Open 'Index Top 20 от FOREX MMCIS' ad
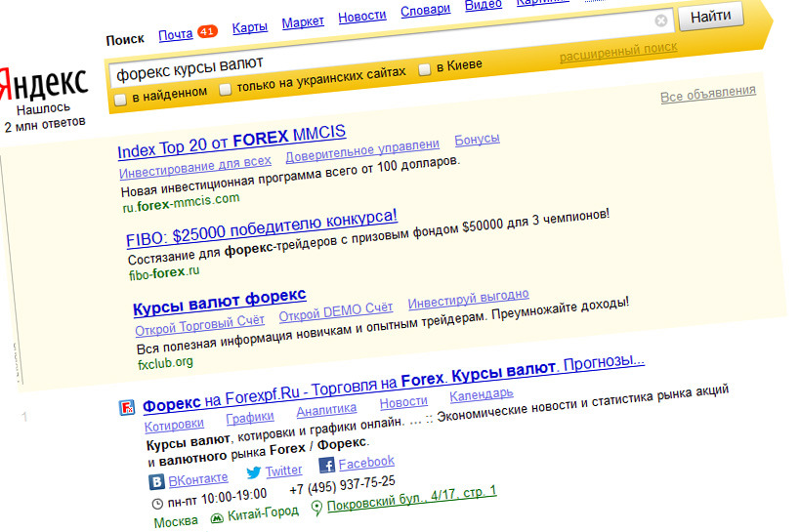The width and height of the screenshot is (800, 532). (232, 142)
